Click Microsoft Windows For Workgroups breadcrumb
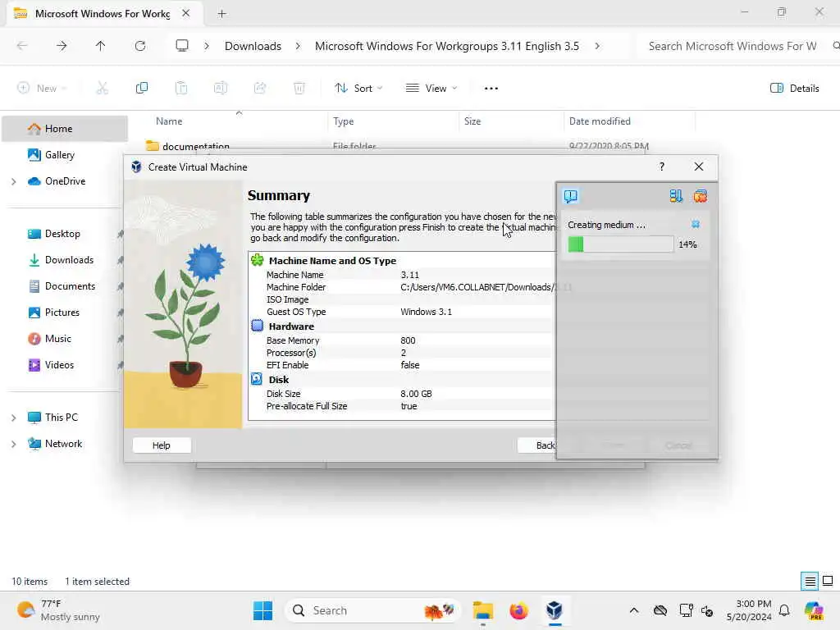 [x=447, y=46]
